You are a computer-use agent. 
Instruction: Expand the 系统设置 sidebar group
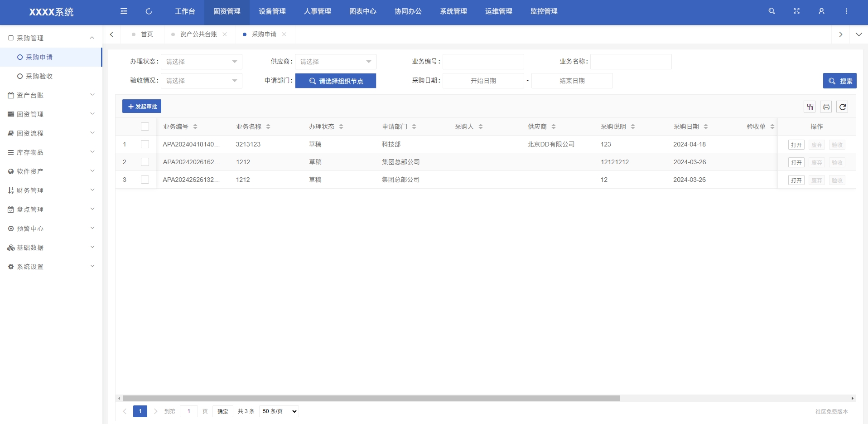[51, 267]
